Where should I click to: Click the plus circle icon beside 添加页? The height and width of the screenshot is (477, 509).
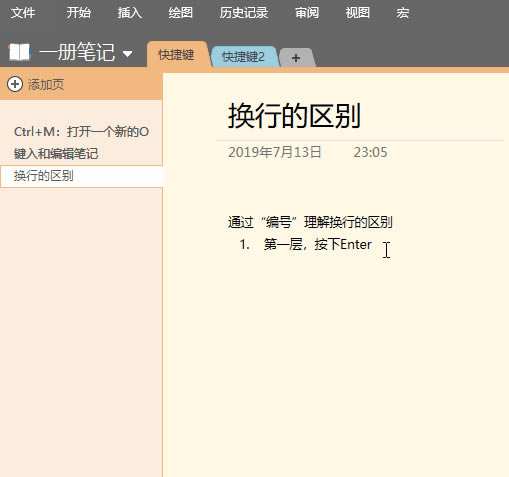click(x=15, y=84)
